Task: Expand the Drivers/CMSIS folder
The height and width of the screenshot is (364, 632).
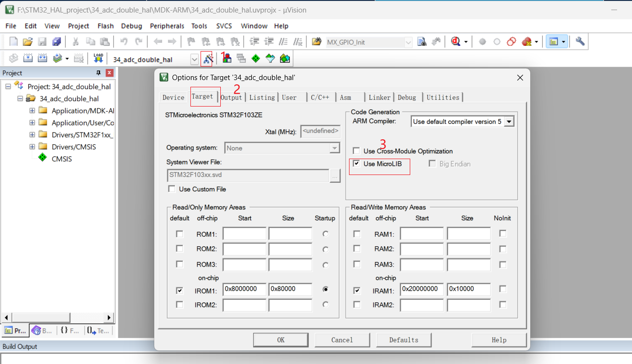Action: pyautogui.click(x=32, y=147)
